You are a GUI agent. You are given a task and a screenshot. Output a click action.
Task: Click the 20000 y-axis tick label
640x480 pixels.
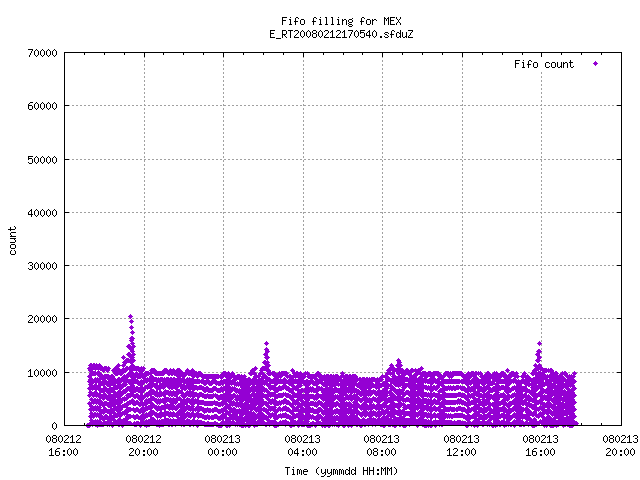pyautogui.click(x=42, y=319)
